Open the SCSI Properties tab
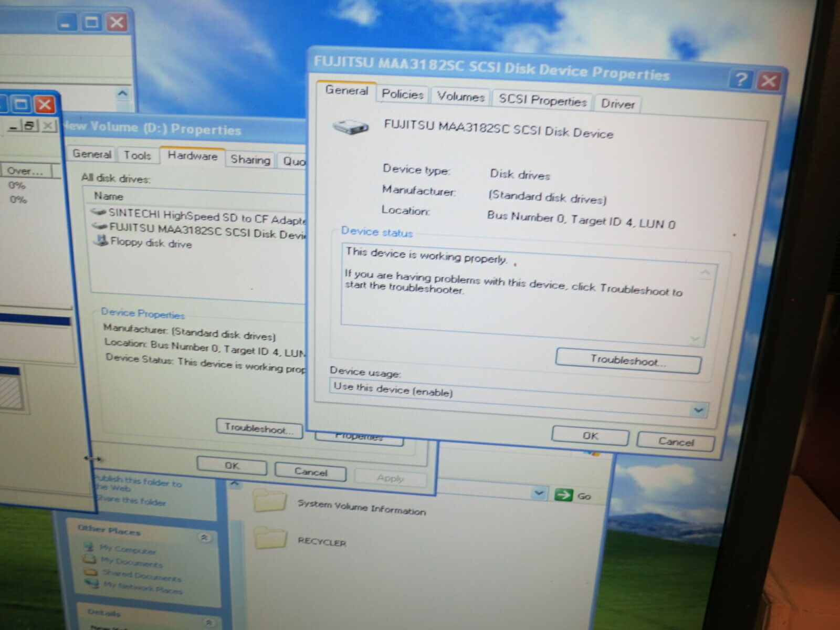840x630 pixels. 542,100
